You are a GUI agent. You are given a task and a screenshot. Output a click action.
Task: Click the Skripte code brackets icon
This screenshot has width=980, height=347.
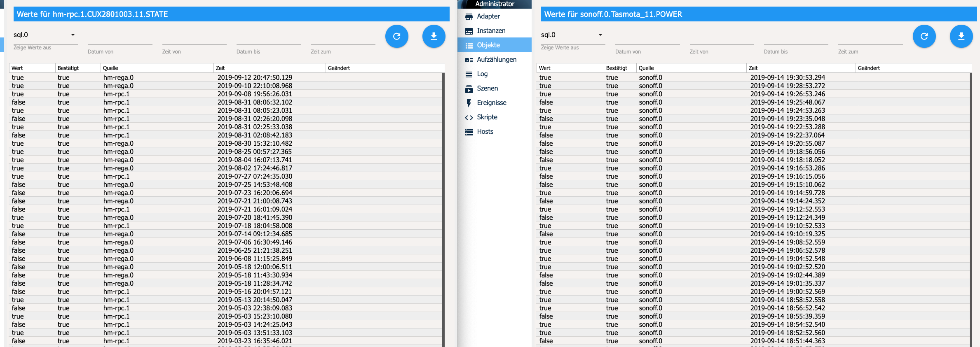[469, 117]
